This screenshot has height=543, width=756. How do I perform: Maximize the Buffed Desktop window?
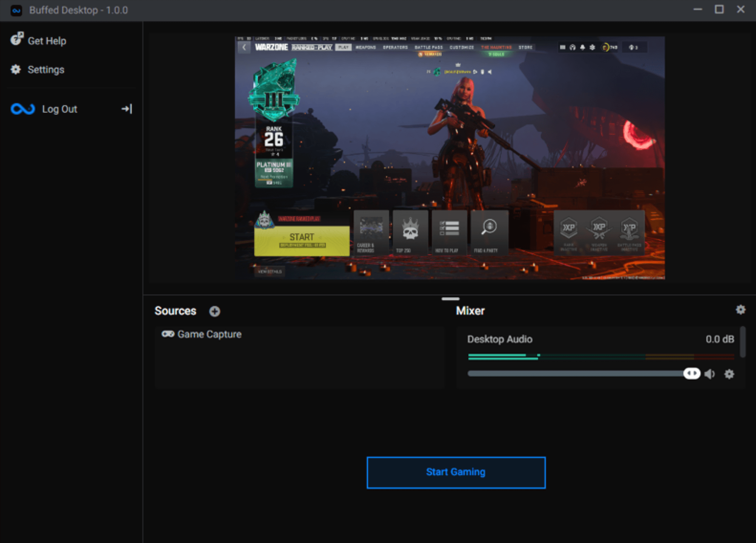719,9
